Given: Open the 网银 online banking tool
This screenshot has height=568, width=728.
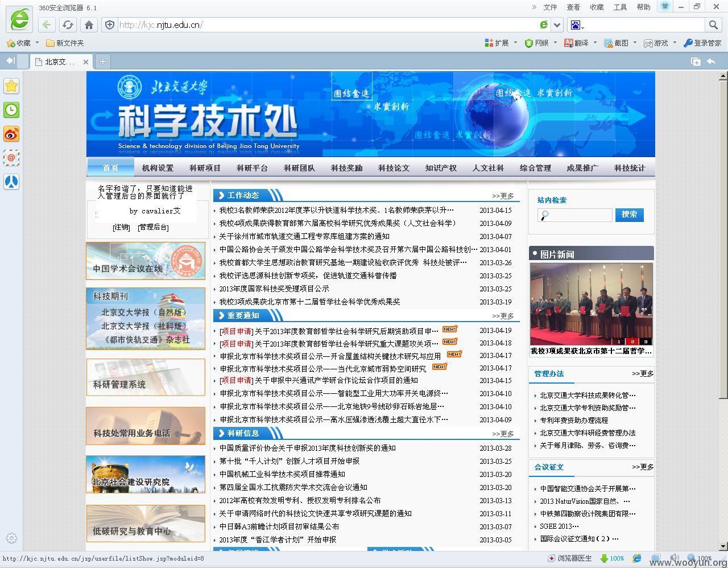Looking at the screenshot, I should click(536, 43).
